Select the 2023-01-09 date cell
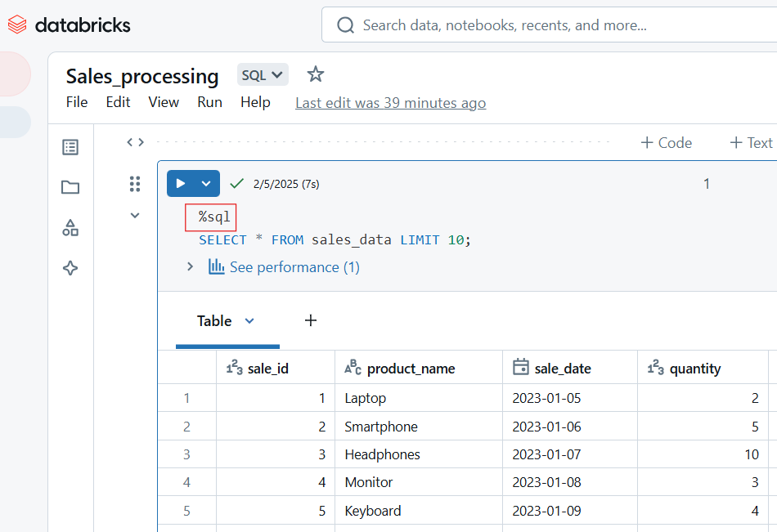The image size is (777, 532). 570,511
